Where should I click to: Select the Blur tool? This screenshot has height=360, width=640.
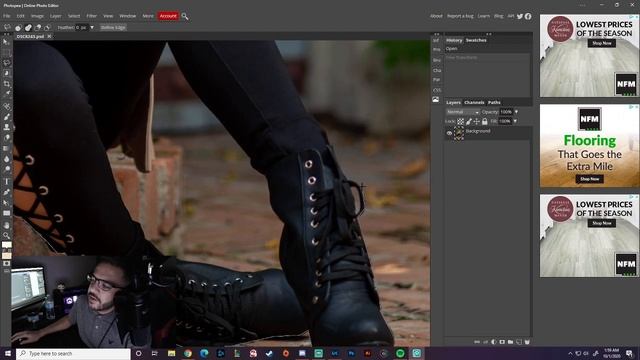[x=6, y=159]
